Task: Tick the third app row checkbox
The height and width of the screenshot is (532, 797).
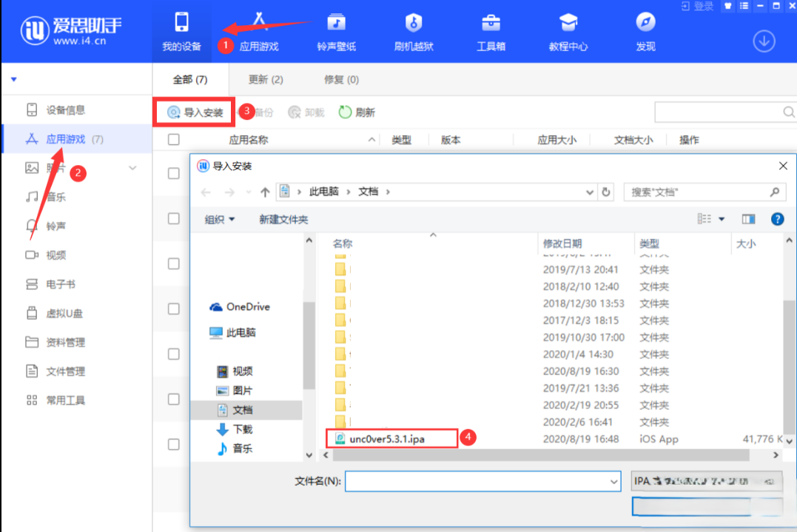Action: coord(173,263)
